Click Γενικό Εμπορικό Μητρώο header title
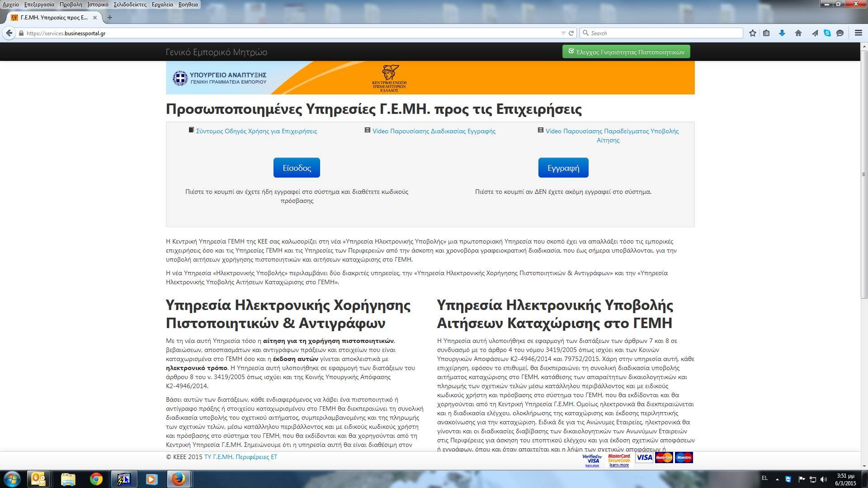The image size is (868, 488). click(216, 52)
